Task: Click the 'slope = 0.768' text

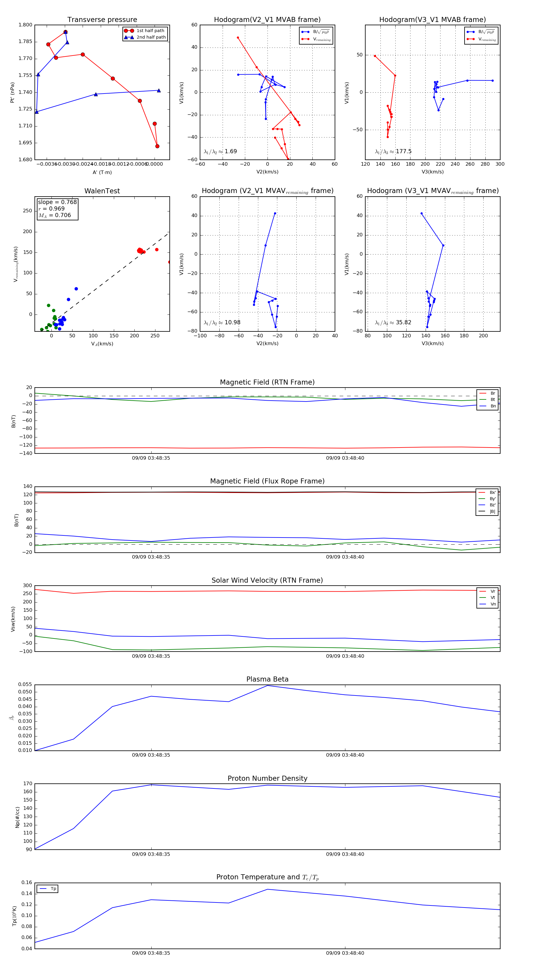Action: coord(57,202)
